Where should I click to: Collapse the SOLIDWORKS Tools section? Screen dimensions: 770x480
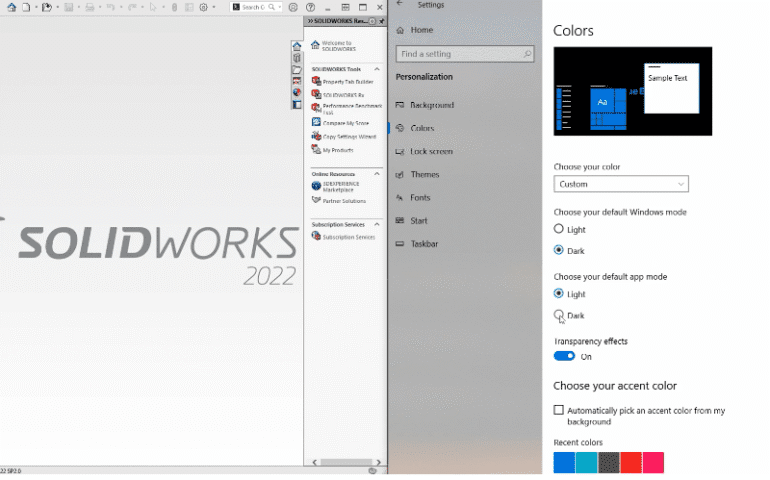coord(377,69)
